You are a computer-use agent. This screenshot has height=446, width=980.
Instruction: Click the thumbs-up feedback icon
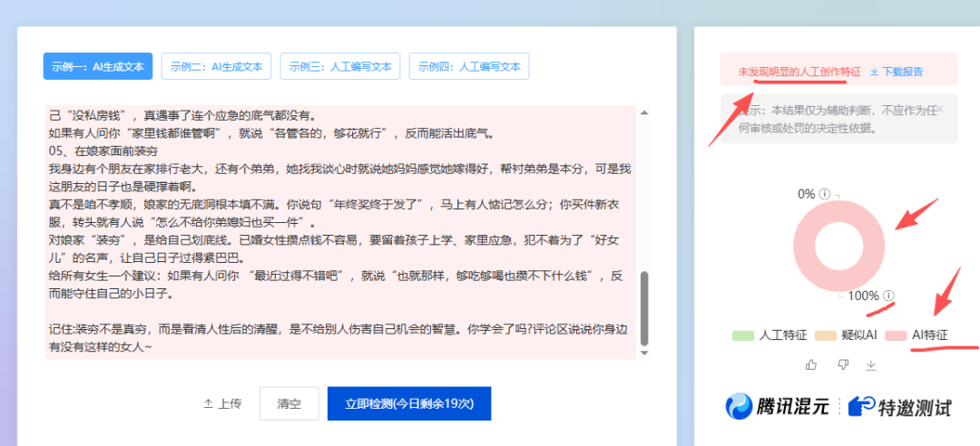tap(811, 364)
